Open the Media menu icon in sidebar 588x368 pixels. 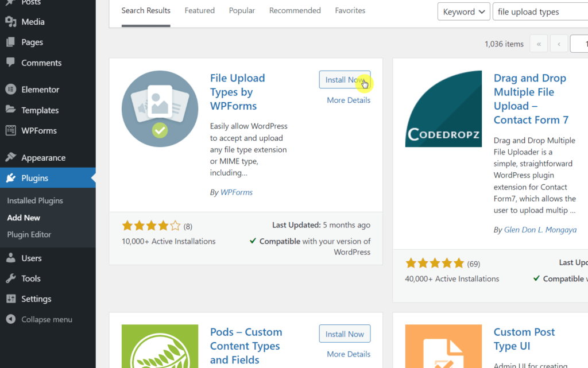[x=11, y=22]
